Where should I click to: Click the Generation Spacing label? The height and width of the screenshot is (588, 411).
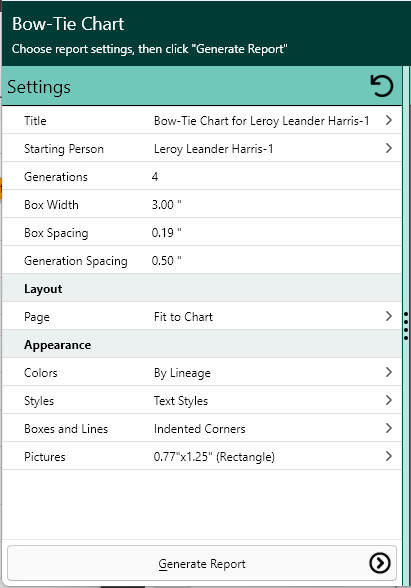pos(76,261)
